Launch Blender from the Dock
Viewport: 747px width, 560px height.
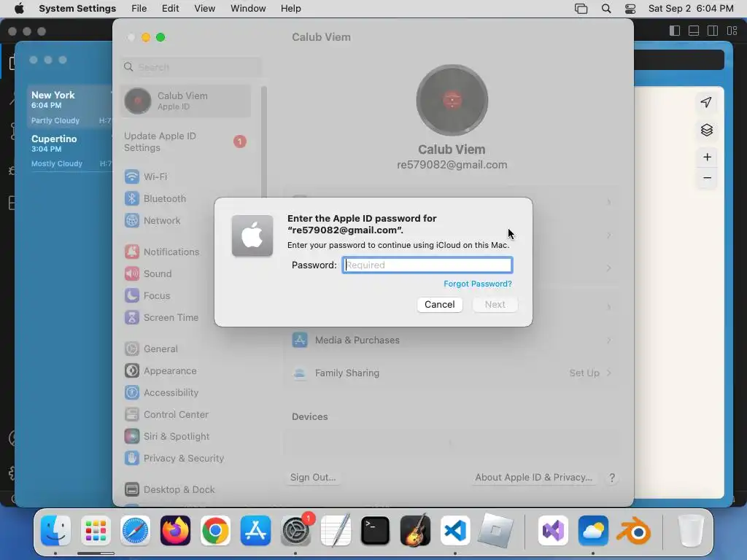click(634, 531)
